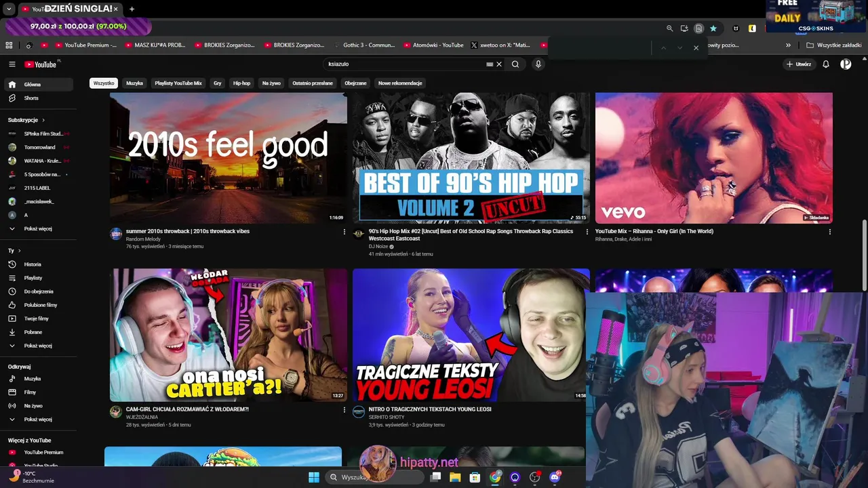
Task: Select Playlisty YouTube Mix chip
Action: (x=178, y=83)
